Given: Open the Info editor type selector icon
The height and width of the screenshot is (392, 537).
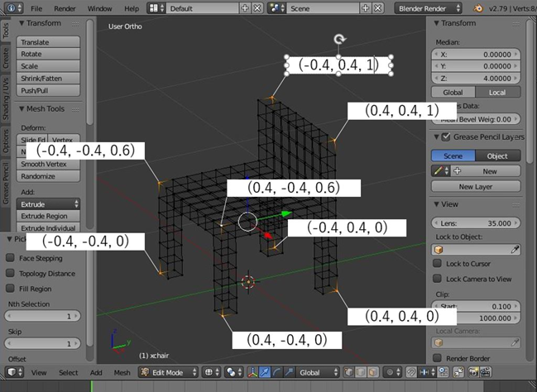Looking at the screenshot, I should 14,8.
